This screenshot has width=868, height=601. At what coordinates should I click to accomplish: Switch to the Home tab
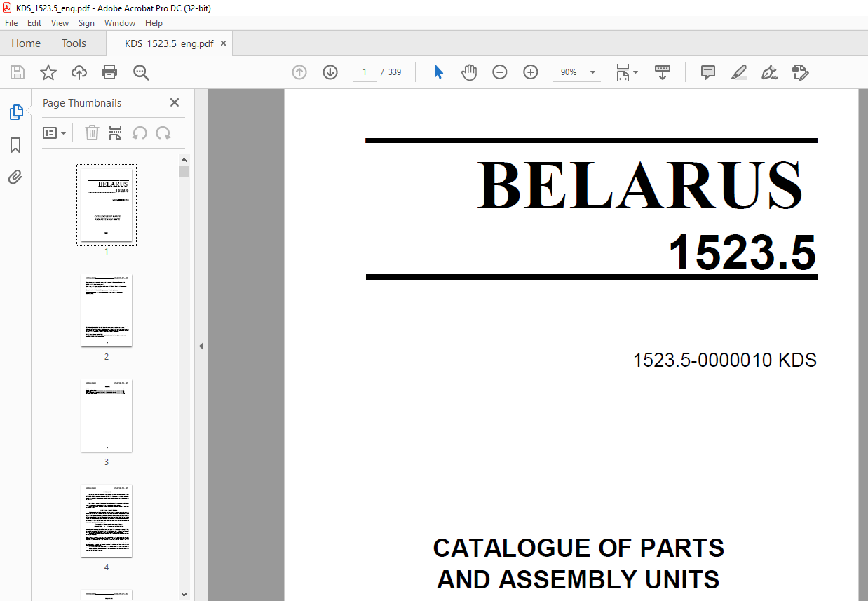tap(26, 43)
